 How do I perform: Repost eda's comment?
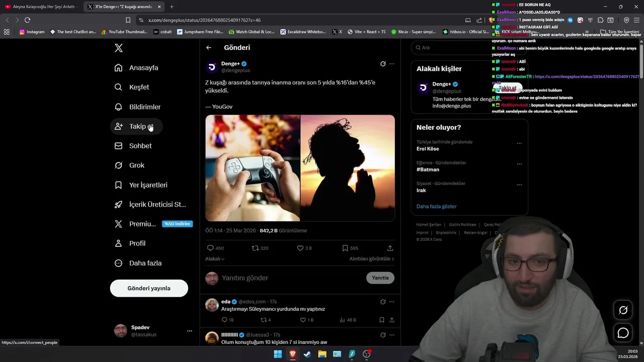(x=266, y=320)
